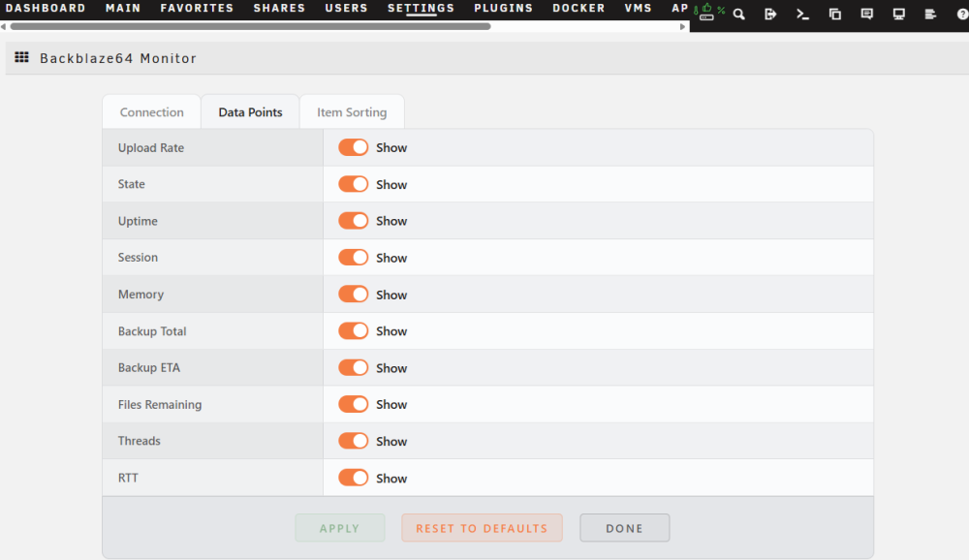Click the Files Remaining label
The image size is (969, 560).
160,404
